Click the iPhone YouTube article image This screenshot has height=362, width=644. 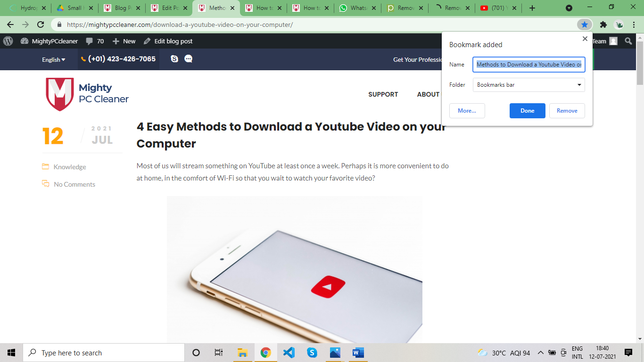[295, 269]
